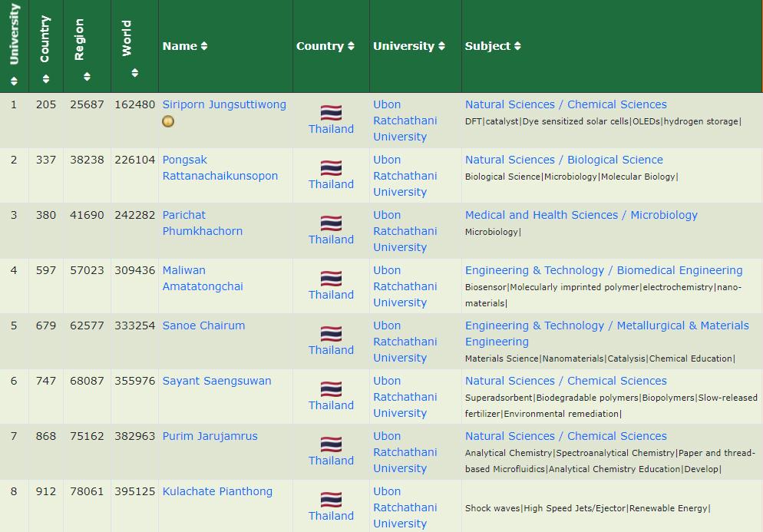Image resolution: width=763 pixels, height=532 pixels.
Task: Open Ubon Ratchathani University link, Purim row
Action: tap(405, 452)
